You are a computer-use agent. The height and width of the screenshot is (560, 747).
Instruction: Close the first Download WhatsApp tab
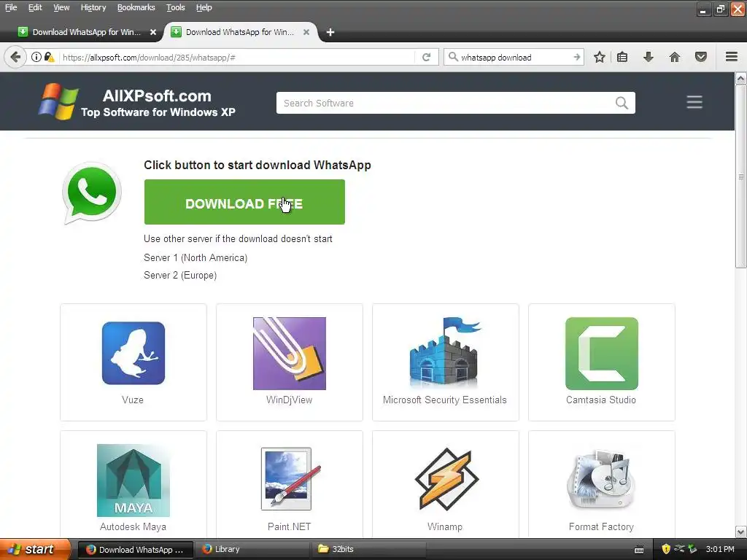(153, 32)
